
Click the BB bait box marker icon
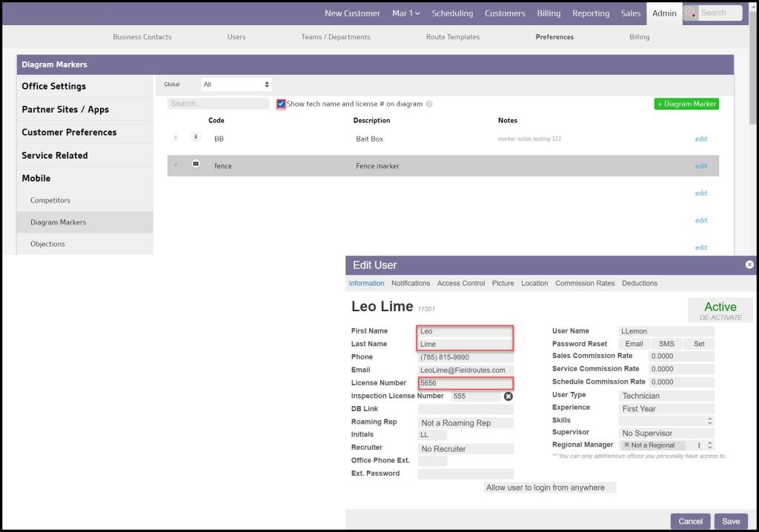196,137
